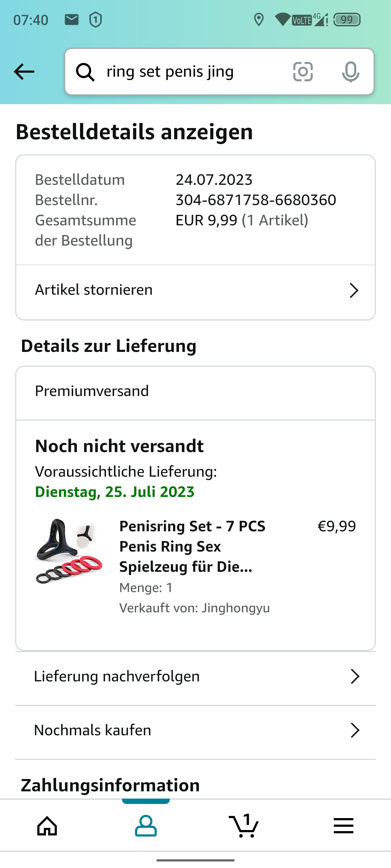
Task: Expand Nochmals kaufen chevron
Action: [355, 731]
